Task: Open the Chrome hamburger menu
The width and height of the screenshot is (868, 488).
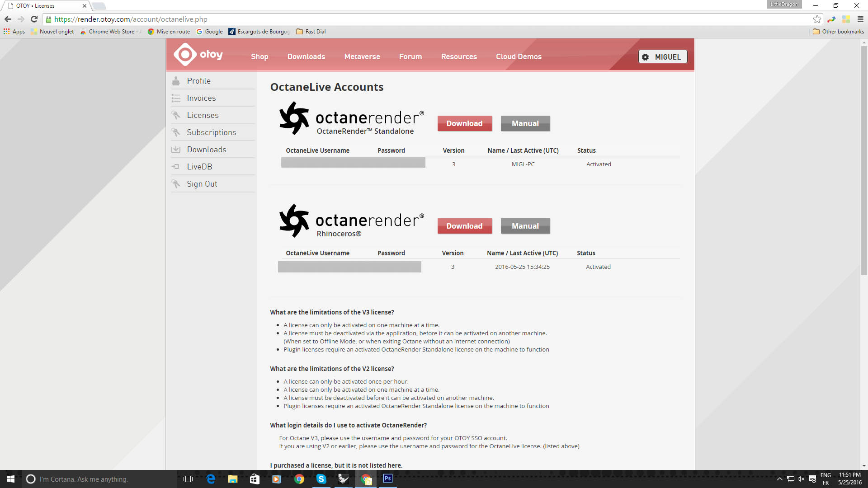Action: coord(860,19)
